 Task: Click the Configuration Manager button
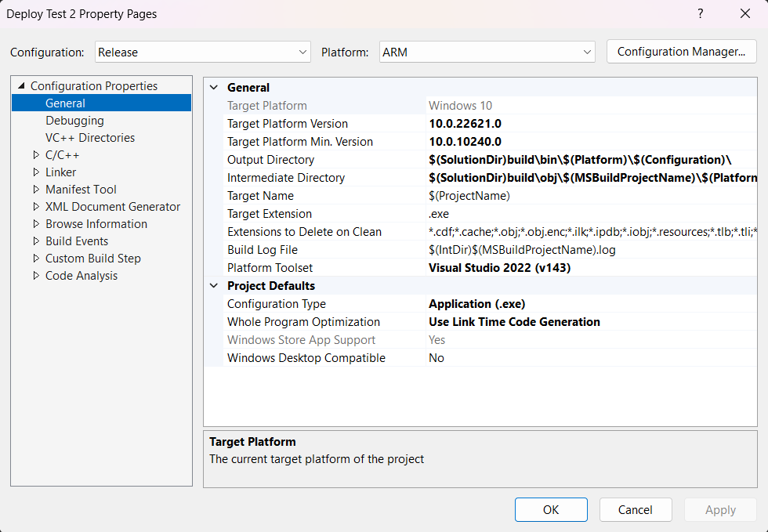click(681, 52)
